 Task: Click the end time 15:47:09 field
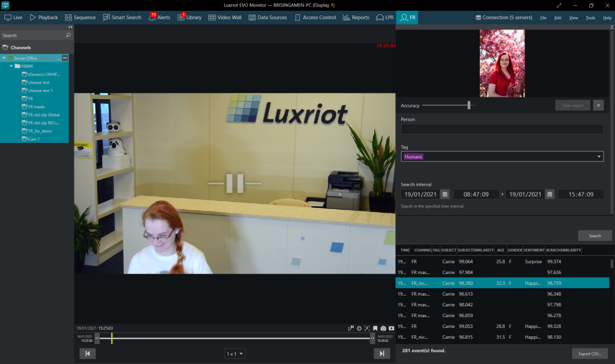click(x=581, y=194)
